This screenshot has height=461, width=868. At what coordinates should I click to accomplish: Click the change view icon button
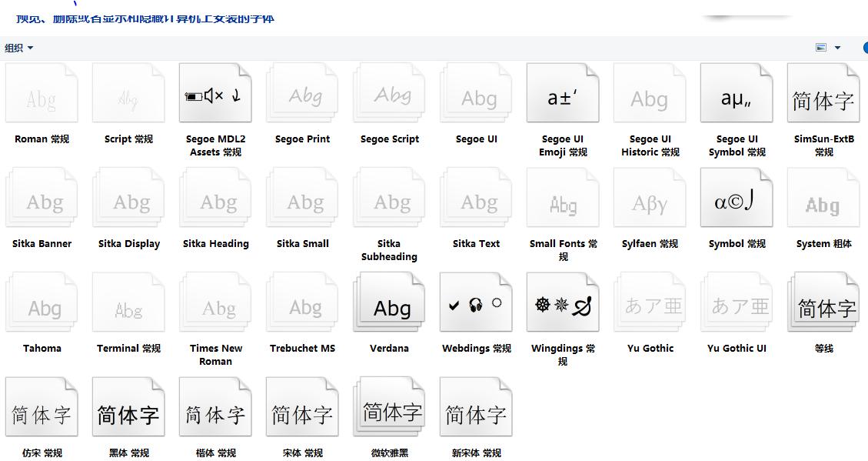tap(821, 48)
